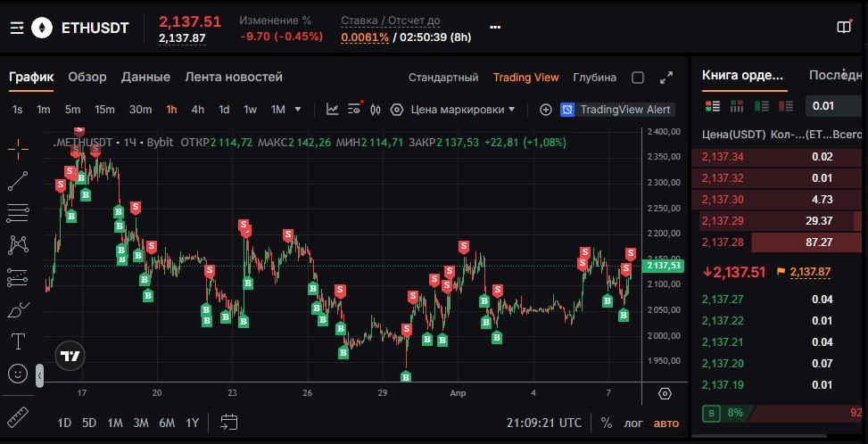The height and width of the screenshot is (444, 868).
Task: Show combined buy and sell order book view
Action: tap(713, 105)
